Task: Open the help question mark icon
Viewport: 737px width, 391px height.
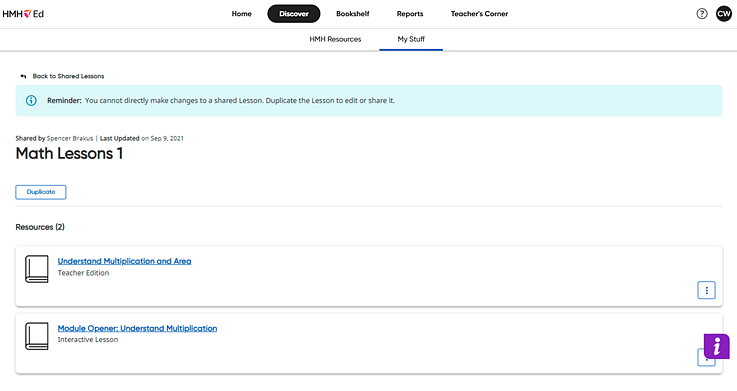Action: tap(702, 14)
